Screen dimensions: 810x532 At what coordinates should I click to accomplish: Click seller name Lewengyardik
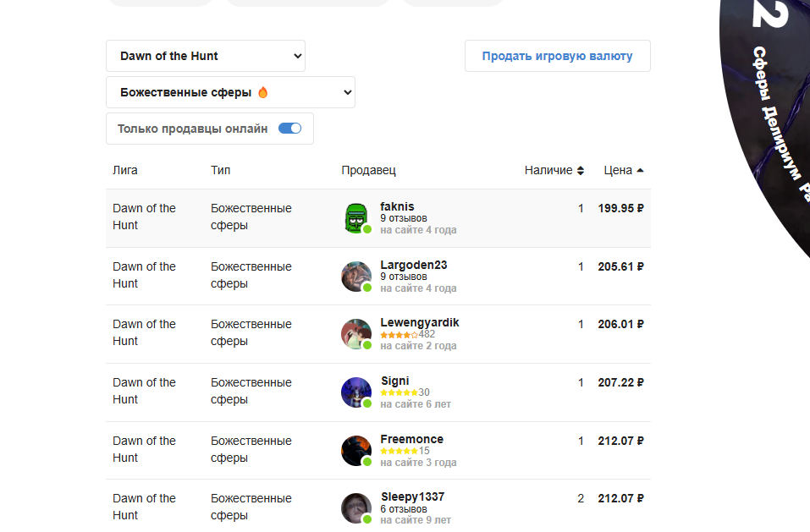[420, 322]
